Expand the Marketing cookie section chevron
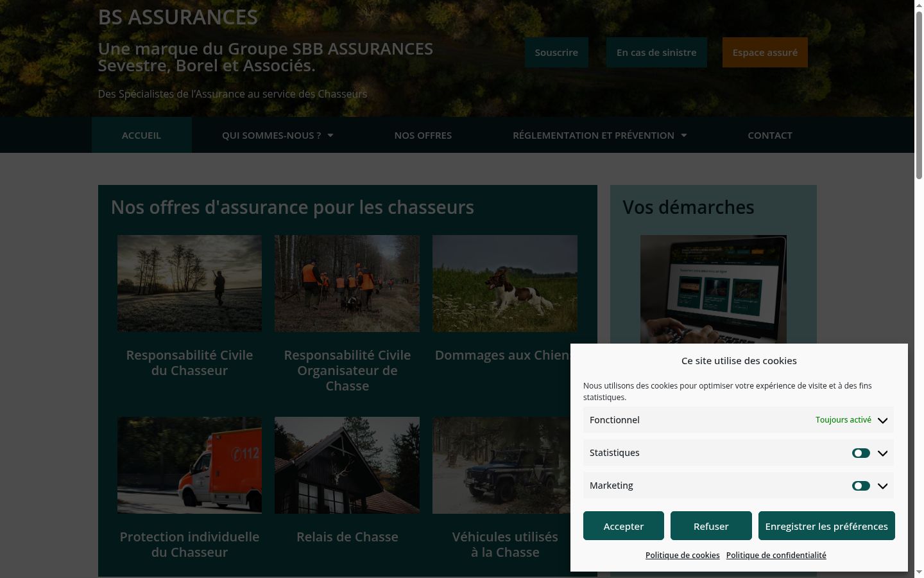This screenshot has width=924, height=578. pos(882,486)
